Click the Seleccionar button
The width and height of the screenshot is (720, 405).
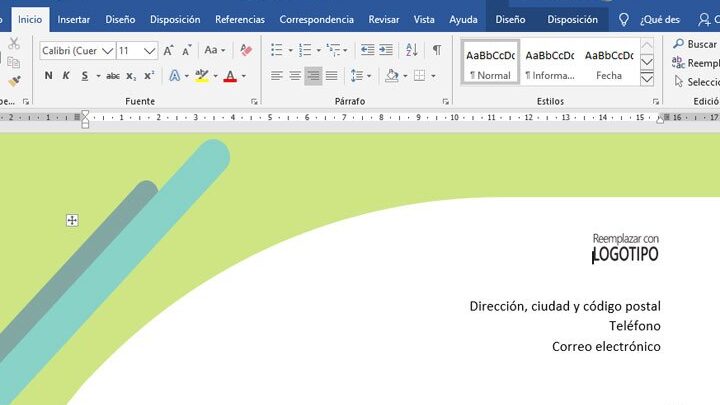point(696,82)
